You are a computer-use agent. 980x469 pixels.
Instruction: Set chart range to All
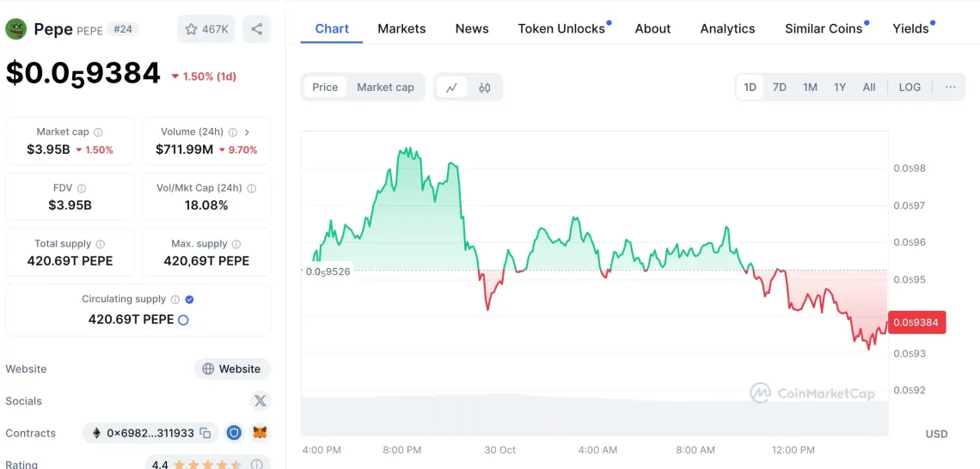(x=869, y=88)
